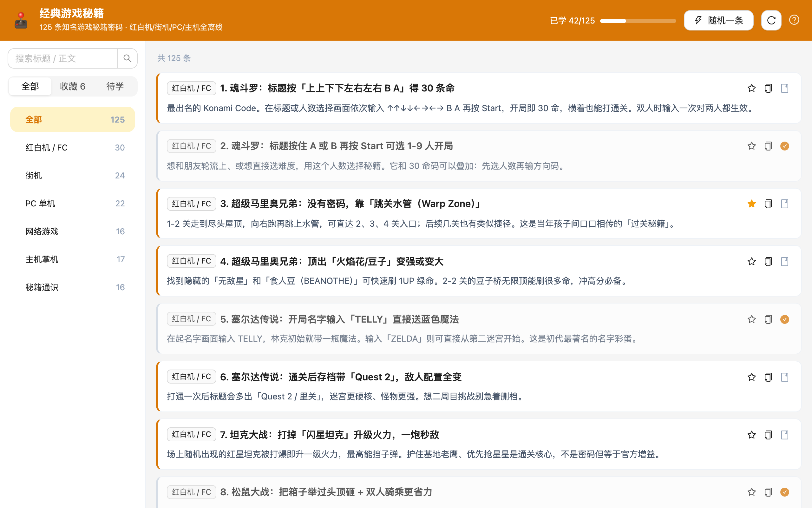Star tip 2 about choosing 1-9 players

click(752, 146)
